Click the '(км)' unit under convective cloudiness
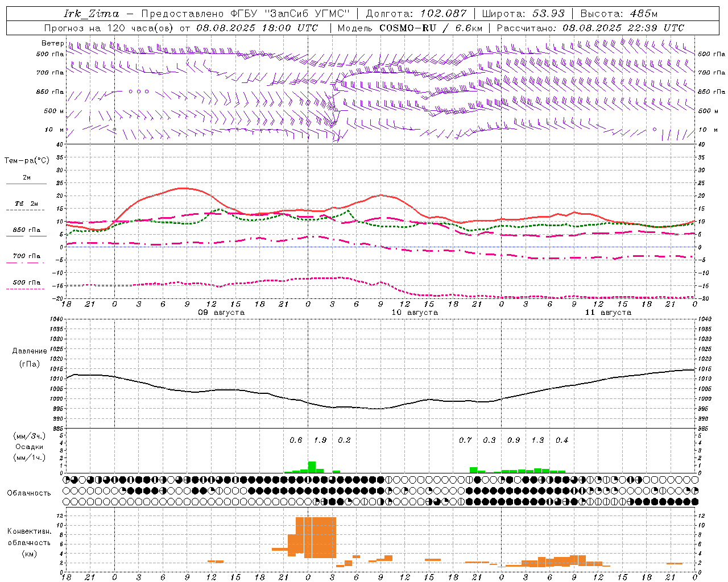 pos(29,554)
